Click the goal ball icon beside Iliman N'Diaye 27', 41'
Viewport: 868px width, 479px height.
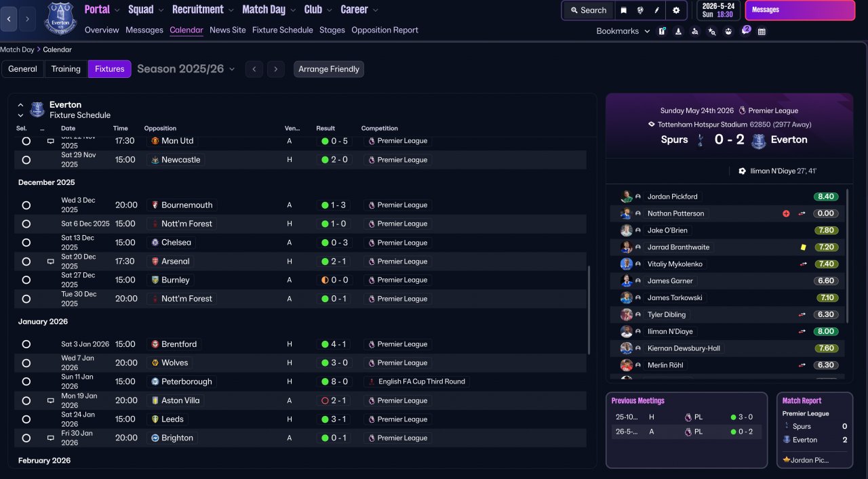click(742, 171)
